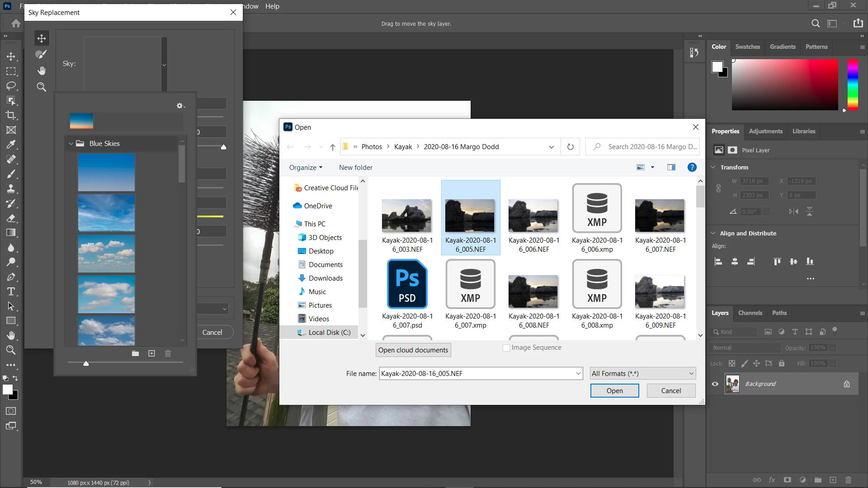The image size is (868, 488).
Task: Select the Horizontal Type tool
Action: pos(11,291)
